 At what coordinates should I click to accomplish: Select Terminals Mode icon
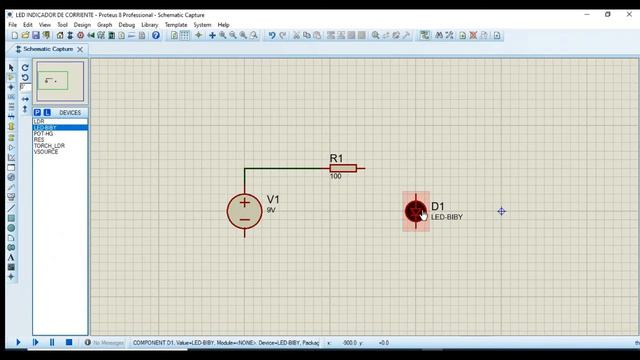click(x=11, y=137)
